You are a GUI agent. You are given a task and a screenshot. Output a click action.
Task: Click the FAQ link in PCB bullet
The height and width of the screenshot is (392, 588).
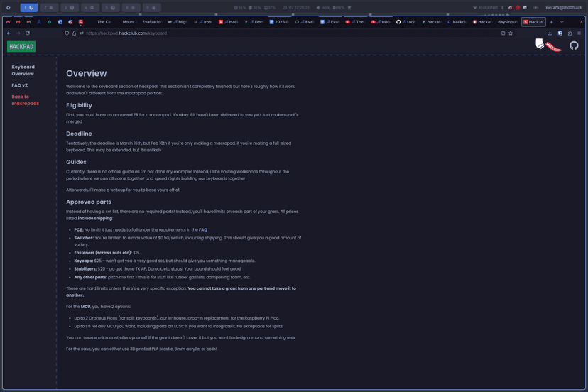[202, 230]
